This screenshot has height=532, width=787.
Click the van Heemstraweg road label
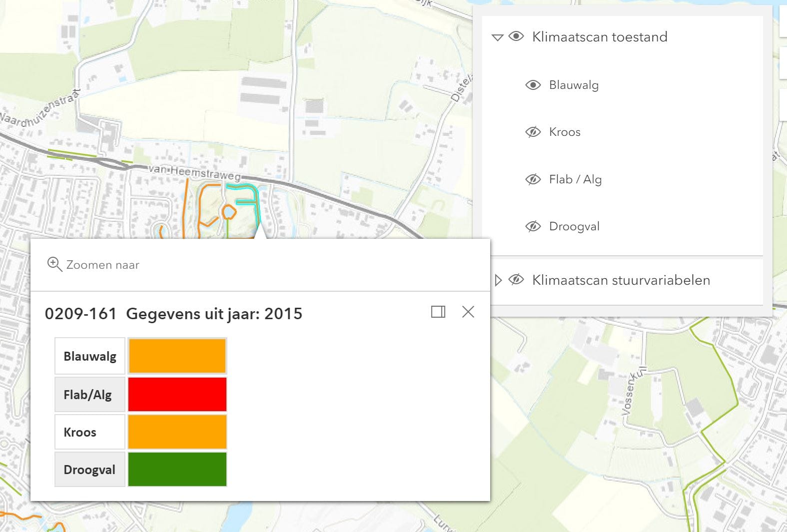(195, 173)
